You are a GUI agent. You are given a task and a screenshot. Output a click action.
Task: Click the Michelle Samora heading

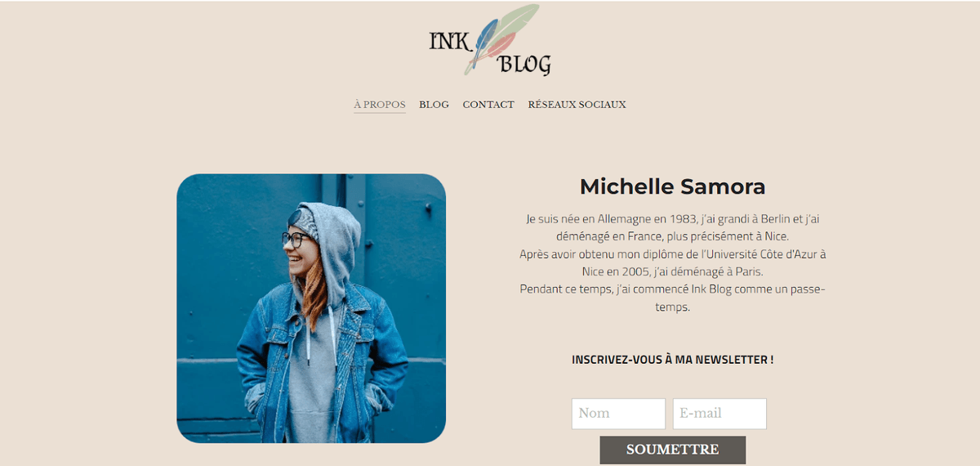tap(672, 186)
